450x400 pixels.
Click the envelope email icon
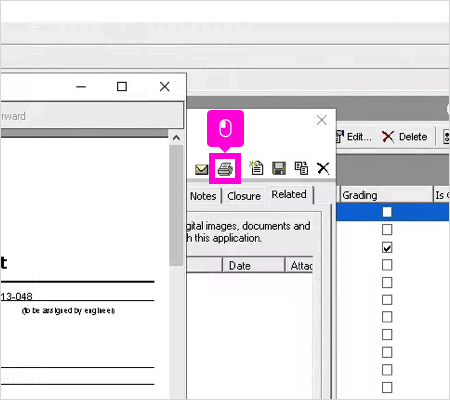[x=201, y=169]
